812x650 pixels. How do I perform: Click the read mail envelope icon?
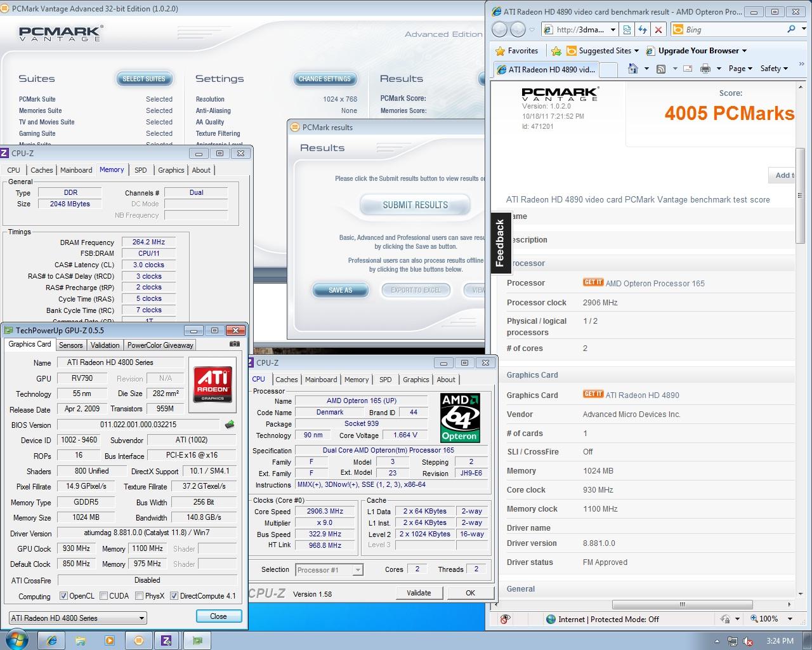coord(688,69)
